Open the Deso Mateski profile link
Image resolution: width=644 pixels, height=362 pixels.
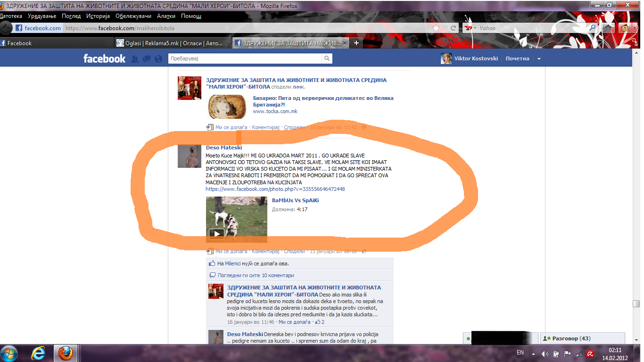point(224,148)
